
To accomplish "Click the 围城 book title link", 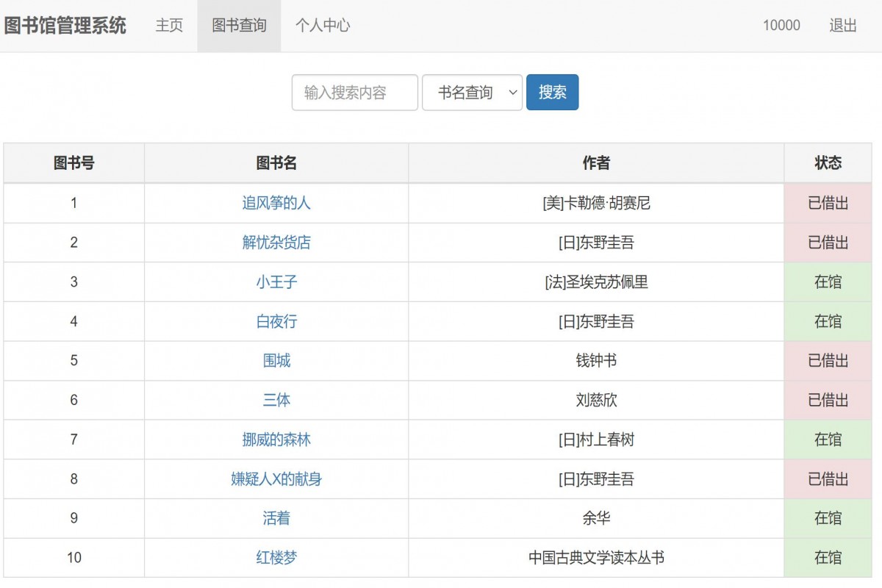I will pos(276,361).
